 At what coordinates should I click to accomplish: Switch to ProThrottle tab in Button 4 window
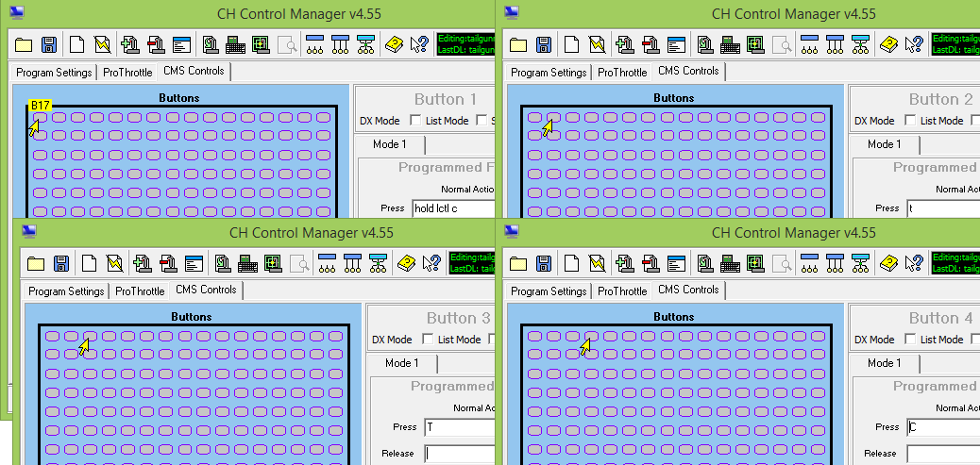[x=622, y=291]
